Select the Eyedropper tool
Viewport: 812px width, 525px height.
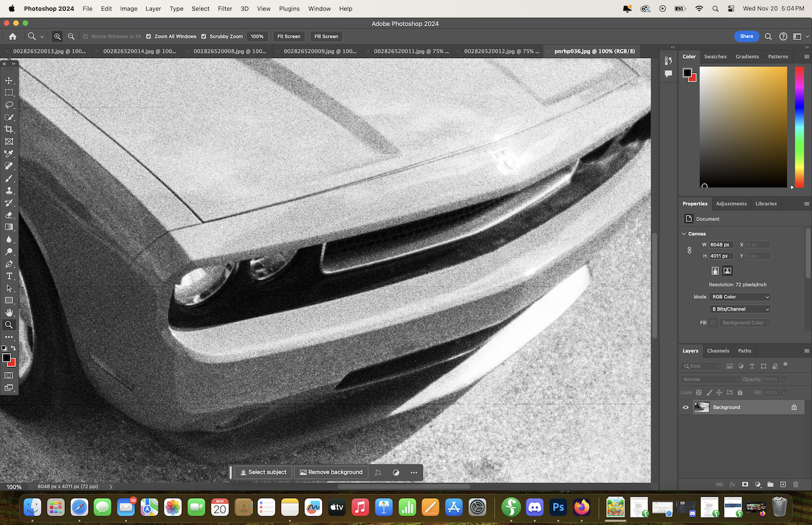[x=9, y=154]
